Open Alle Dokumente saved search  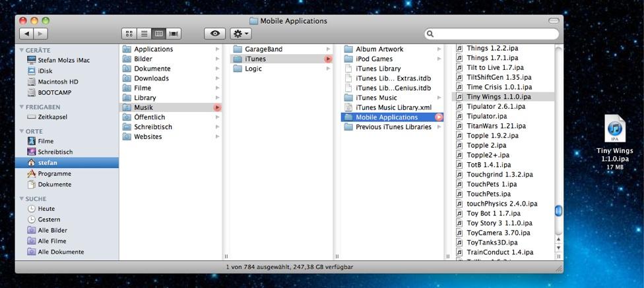tap(67, 252)
